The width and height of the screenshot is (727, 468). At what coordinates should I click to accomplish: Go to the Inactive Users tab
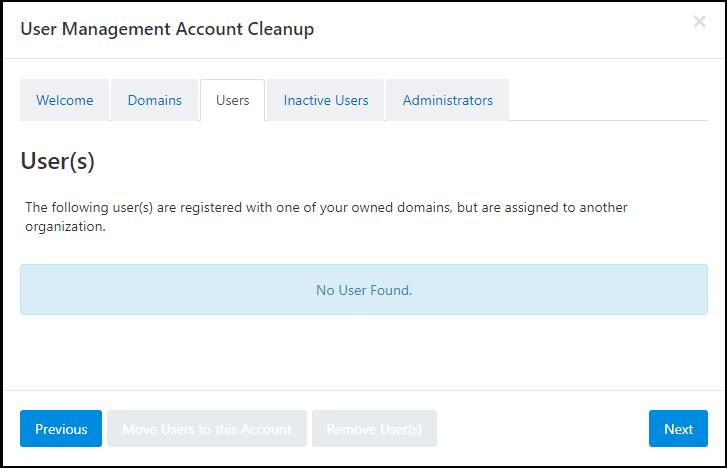click(325, 100)
